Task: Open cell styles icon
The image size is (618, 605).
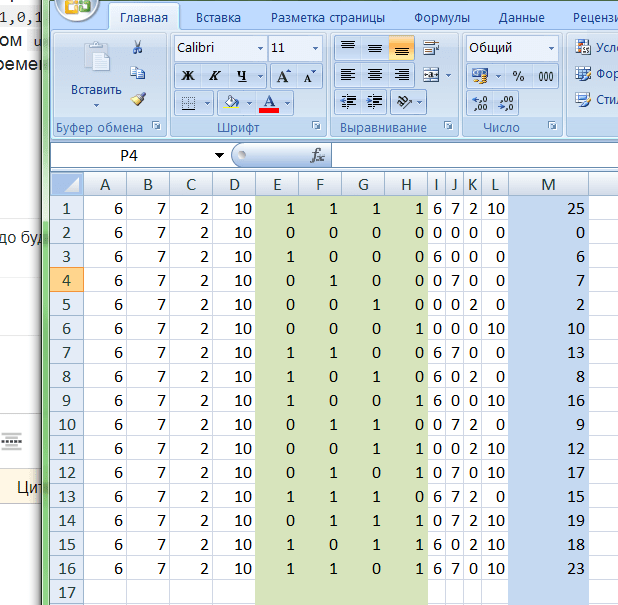Action: coord(583,99)
